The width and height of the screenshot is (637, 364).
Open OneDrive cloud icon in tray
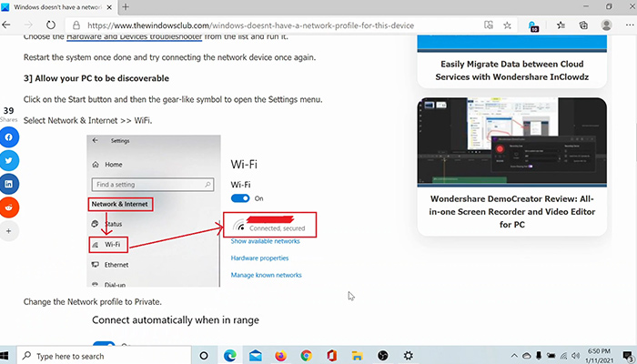(x=527, y=356)
